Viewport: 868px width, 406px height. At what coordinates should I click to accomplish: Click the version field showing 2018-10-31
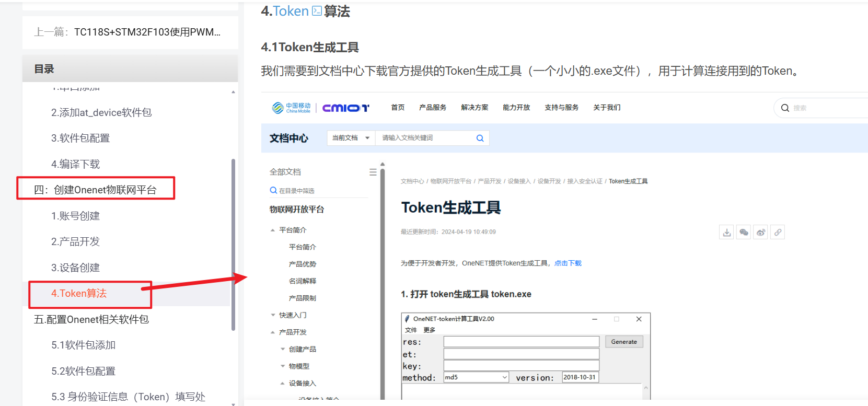click(x=581, y=377)
